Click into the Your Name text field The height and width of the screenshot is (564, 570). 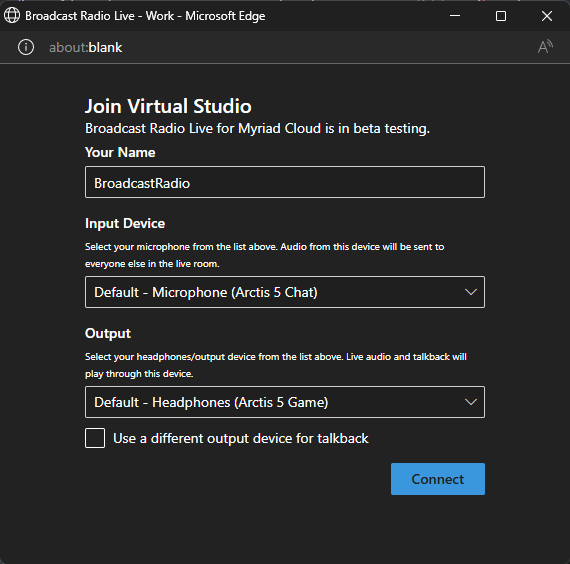285,182
